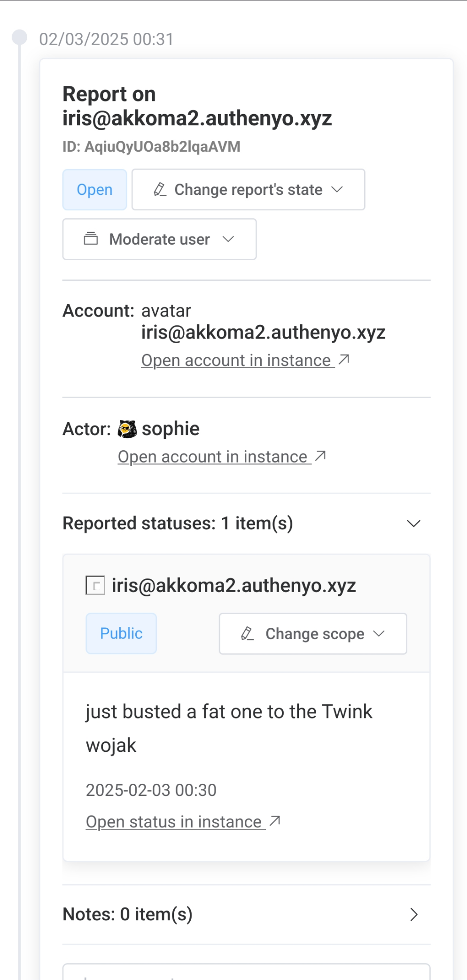Open the Change report's state dropdown
The width and height of the screenshot is (467, 980).
point(248,190)
